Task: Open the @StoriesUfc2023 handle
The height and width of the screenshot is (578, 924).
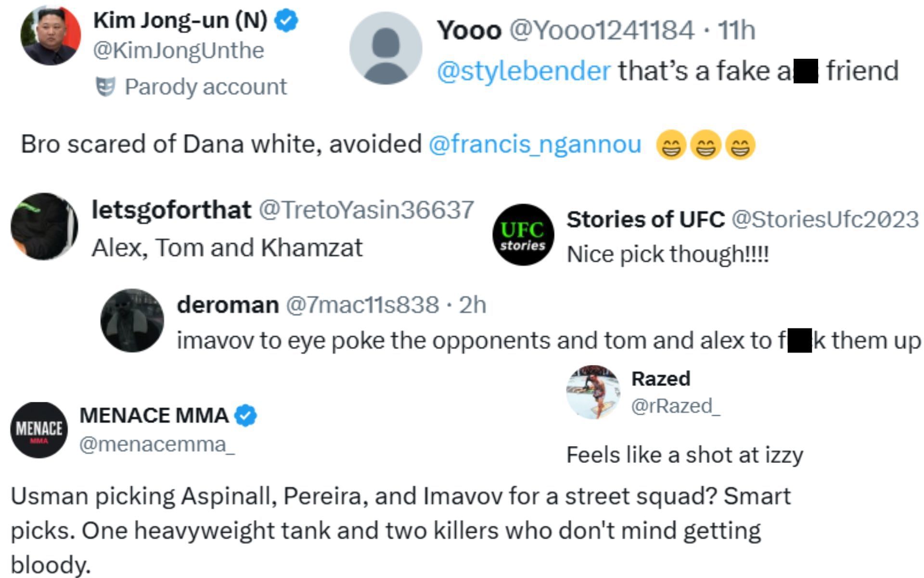Action: [825, 220]
